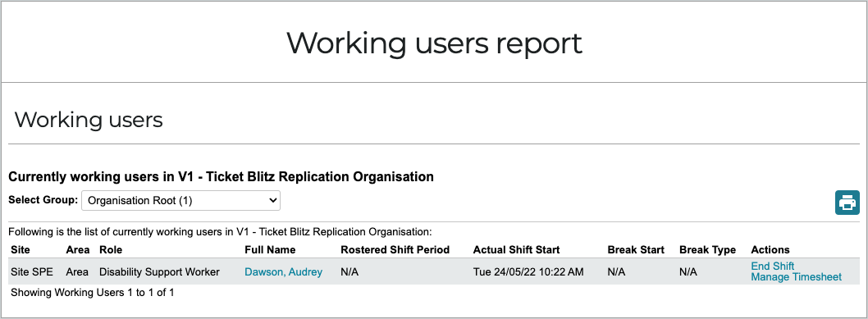Select the Site SPE cell
Viewport: 868px width, 319px height.
[31, 272]
